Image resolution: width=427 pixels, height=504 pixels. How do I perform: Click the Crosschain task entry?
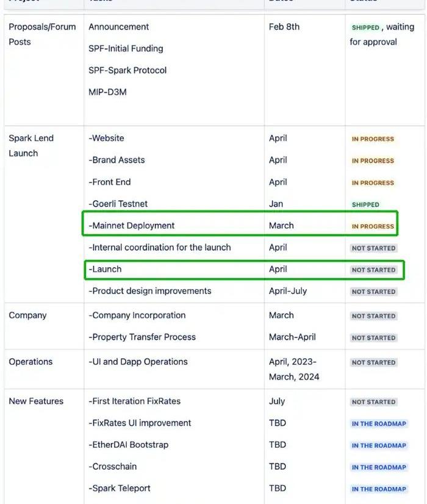[113, 467]
